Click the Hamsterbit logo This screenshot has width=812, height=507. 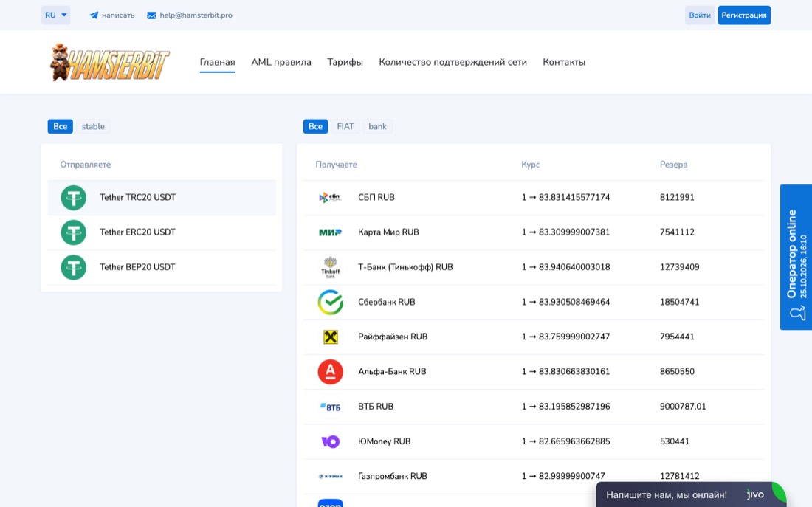[110, 62]
